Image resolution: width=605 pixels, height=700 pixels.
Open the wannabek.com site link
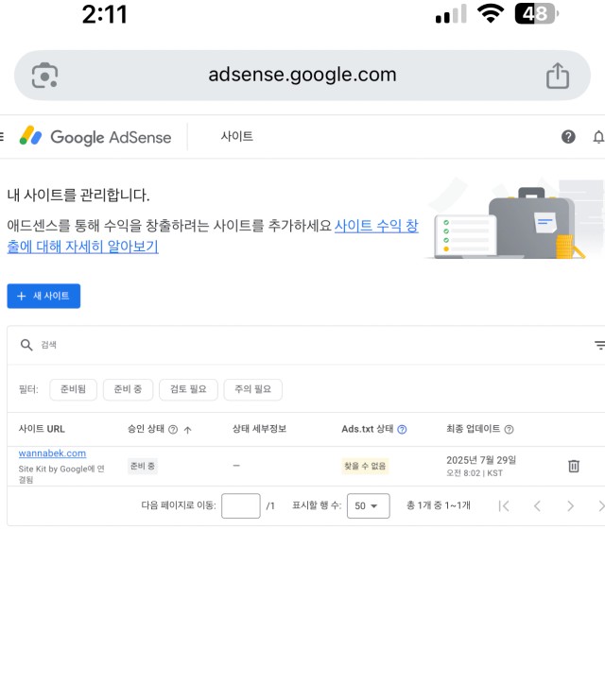pyautogui.click(x=52, y=453)
